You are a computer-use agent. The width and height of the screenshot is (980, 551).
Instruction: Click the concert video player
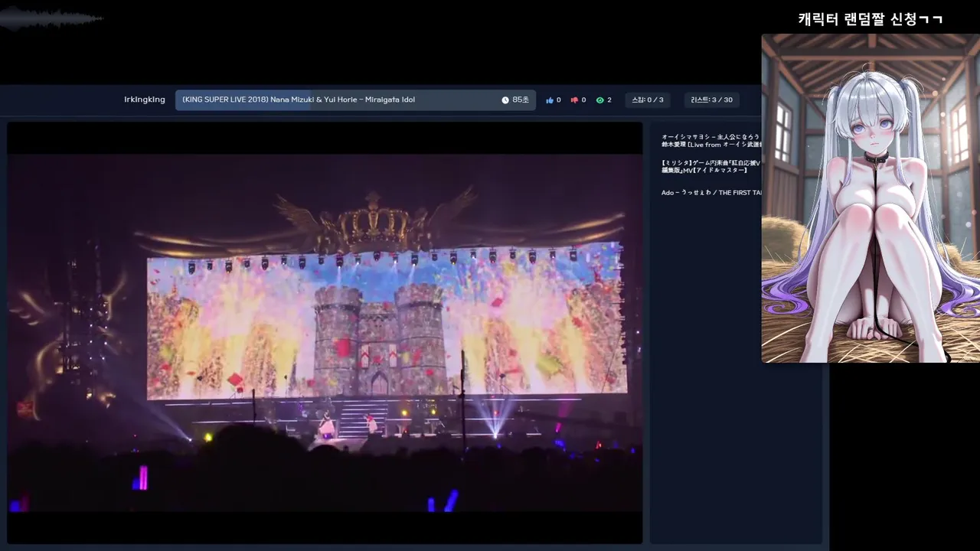[325, 333]
